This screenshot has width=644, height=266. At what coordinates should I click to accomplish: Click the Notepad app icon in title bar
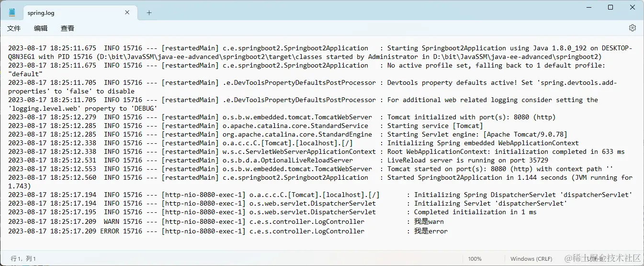[x=12, y=12]
